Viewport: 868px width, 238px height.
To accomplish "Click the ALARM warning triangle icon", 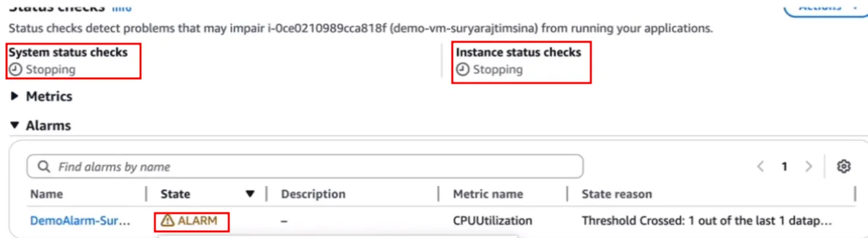I will tap(167, 221).
